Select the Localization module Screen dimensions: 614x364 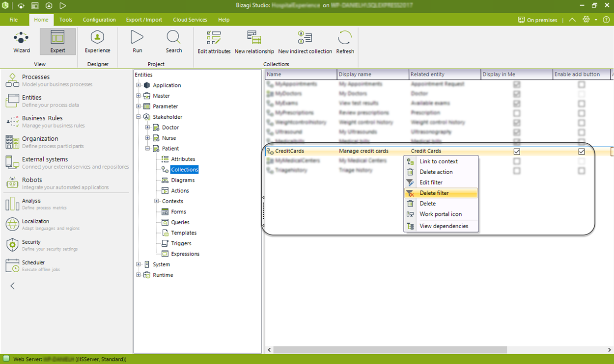click(67, 224)
